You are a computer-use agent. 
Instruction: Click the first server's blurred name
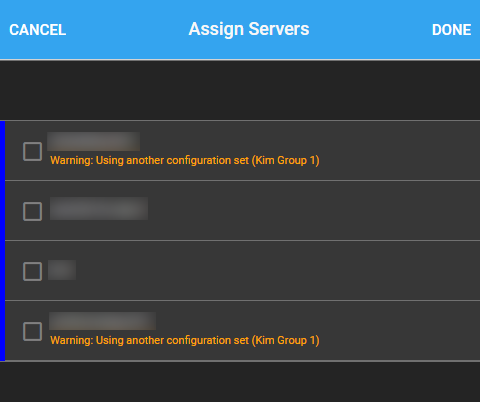coord(94,141)
